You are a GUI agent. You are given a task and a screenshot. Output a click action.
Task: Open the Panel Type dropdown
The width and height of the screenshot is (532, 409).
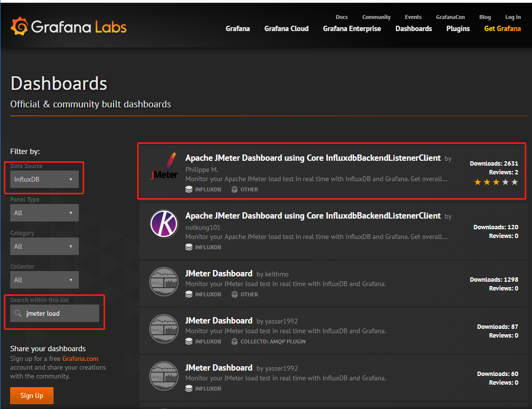click(x=44, y=213)
